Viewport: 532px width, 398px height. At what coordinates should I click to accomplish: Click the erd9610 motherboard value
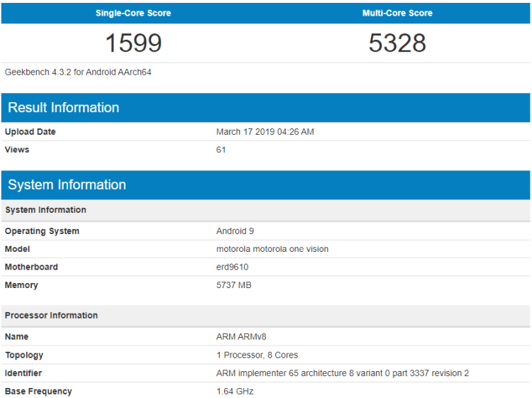[232, 267]
